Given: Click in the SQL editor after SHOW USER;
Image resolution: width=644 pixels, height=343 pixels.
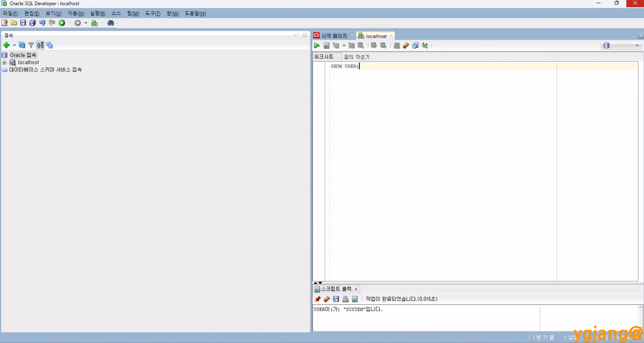Looking at the screenshot, I should pyautogui.click(x=359, y=66).
